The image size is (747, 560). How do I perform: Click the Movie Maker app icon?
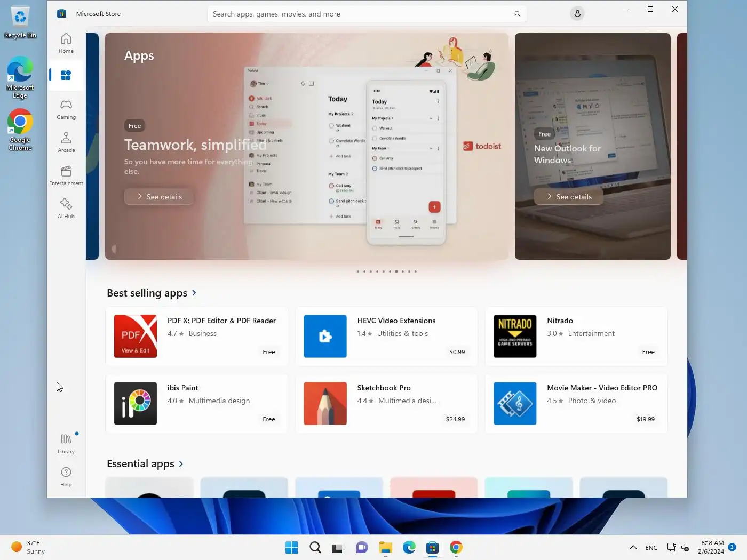pos(515,403)
